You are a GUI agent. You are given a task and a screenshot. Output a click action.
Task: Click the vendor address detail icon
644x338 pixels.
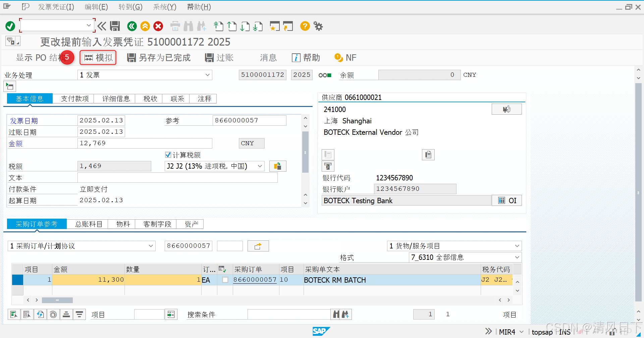pyautogui.click(x=507, y=109)
